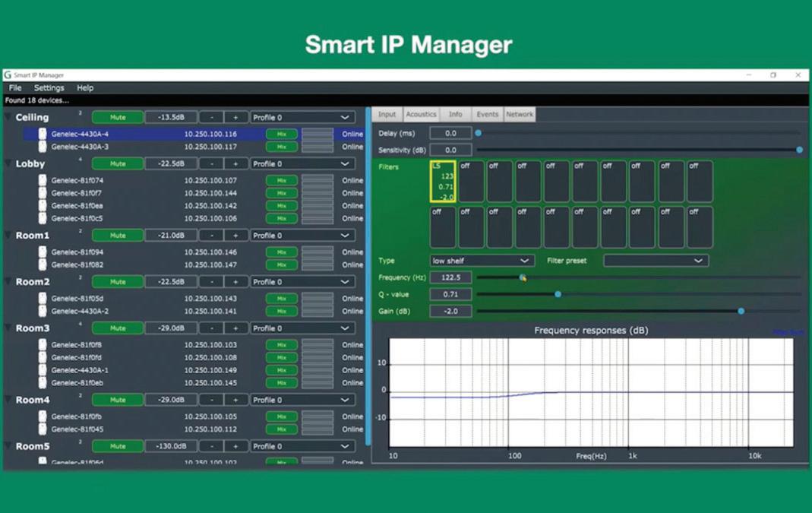Decrease Room1 group volume with minus button

coord(212,236)
